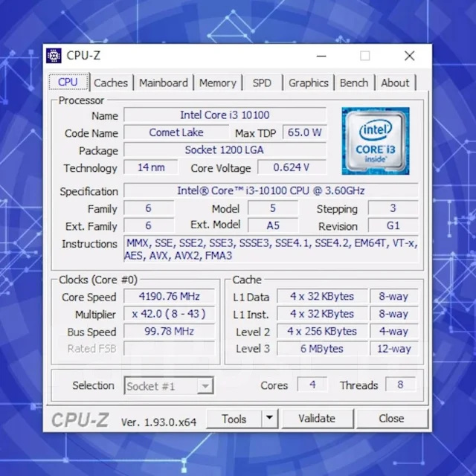Image resolution: width=476 pixels, height=476 pixels.
Task: Select the Memory tab
Action: 218,83
